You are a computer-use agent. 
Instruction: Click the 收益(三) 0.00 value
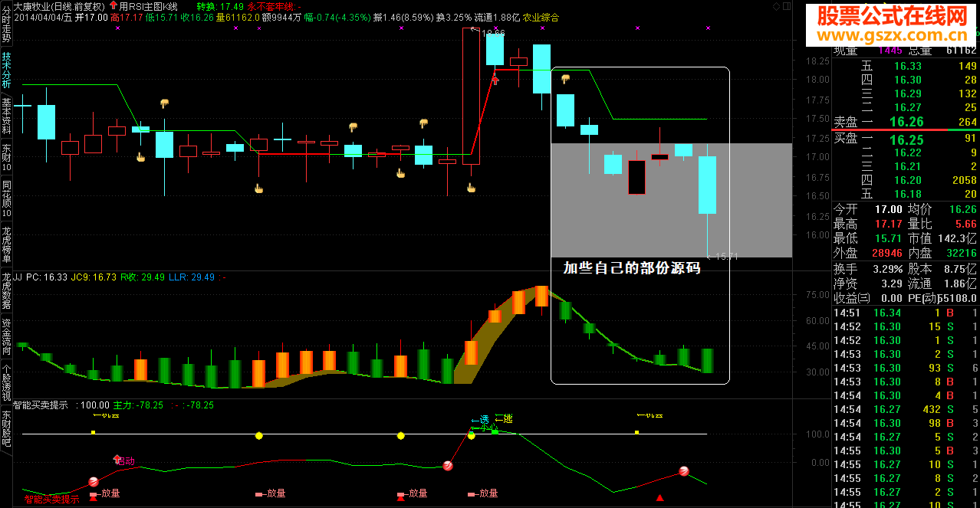tap(892, 298)
